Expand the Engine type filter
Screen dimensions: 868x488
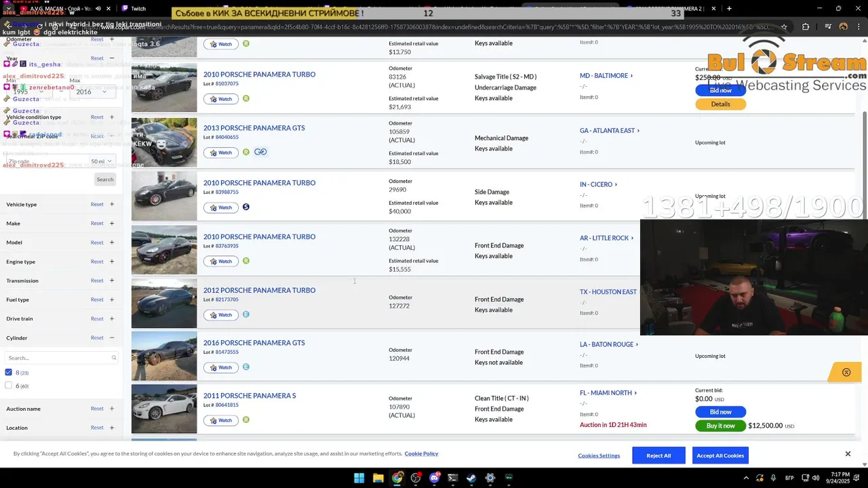[x=112, y=261]
